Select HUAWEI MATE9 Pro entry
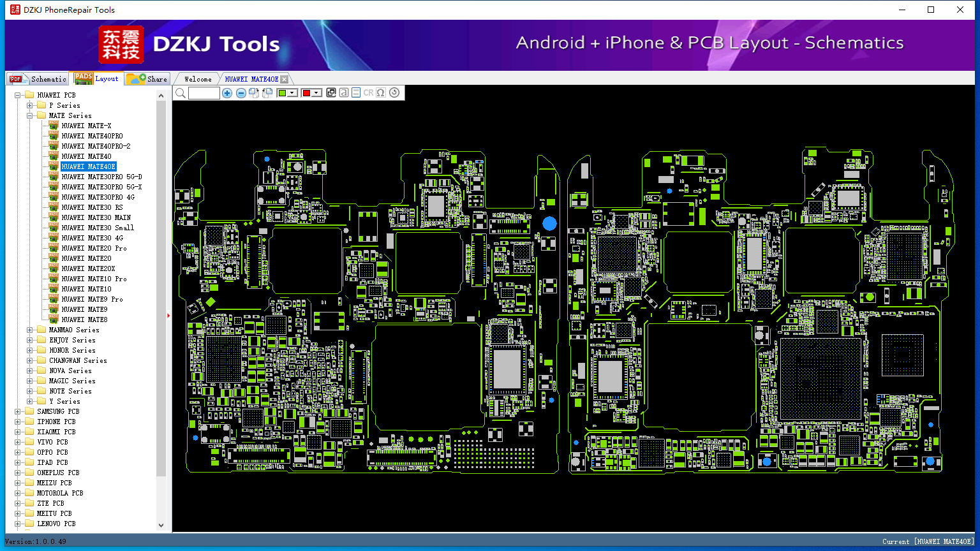980x551 pixels. [x=92, y=299]
